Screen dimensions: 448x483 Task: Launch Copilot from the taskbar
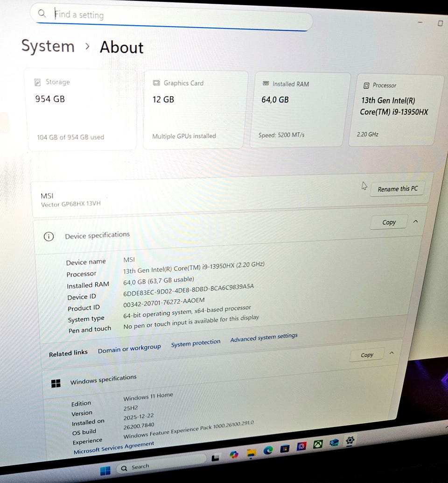click(x=234, y=455)
